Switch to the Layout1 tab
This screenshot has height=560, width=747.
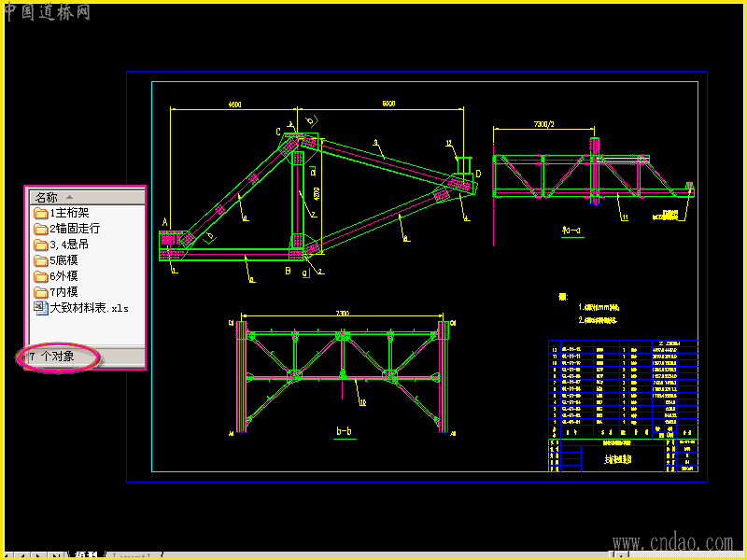[134, 554]
